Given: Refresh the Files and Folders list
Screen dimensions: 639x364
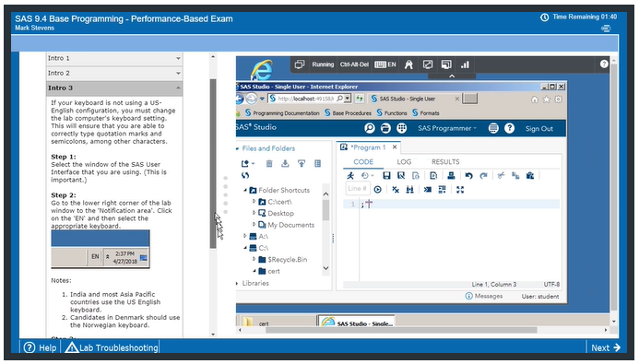Looking at the screenshot, I should pos(245,175).
